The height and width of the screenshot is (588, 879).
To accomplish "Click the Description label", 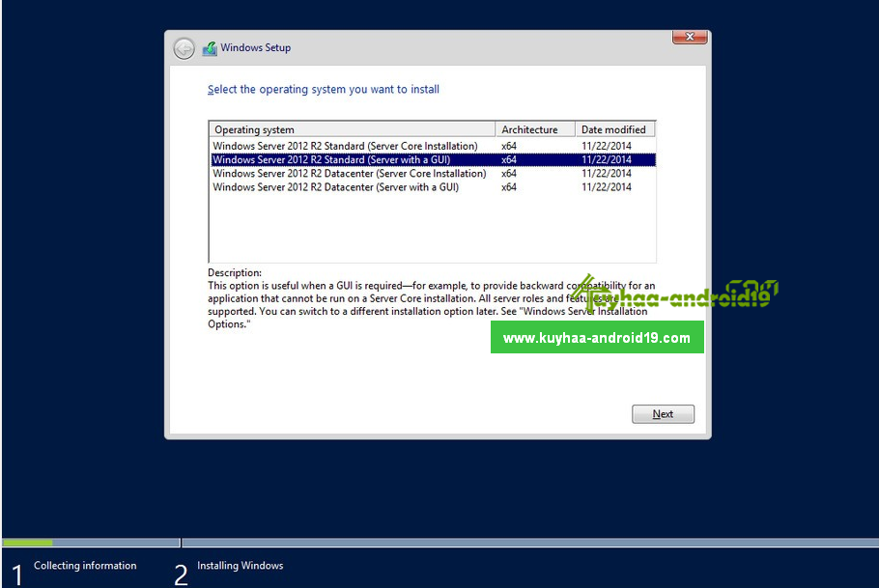I will point(235,273).
